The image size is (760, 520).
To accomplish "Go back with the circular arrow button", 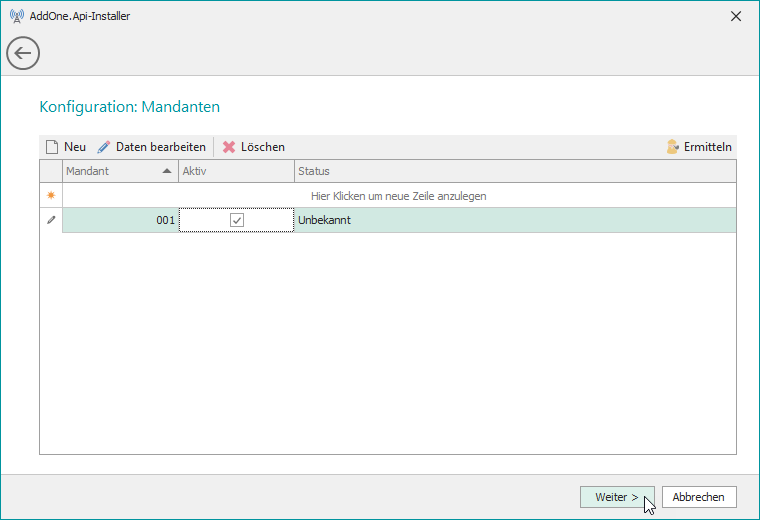I will tap(23, 53).
